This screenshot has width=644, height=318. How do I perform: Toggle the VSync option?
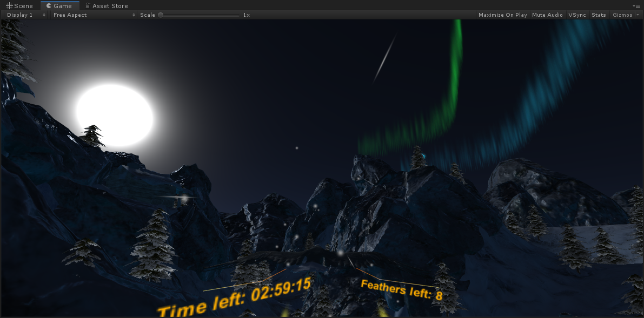pyautogui.click(x=577, y=15)
